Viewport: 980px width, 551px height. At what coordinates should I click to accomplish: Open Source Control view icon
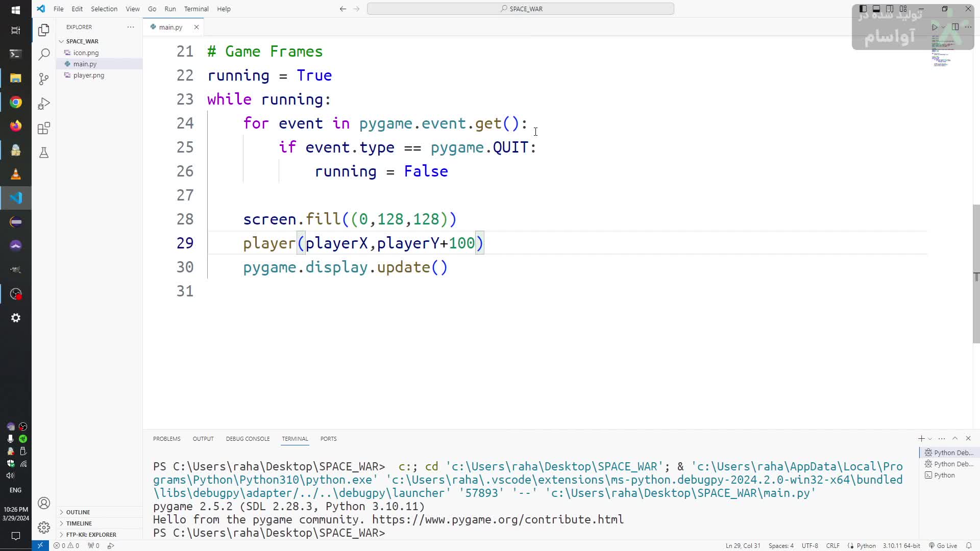point(44,79)
